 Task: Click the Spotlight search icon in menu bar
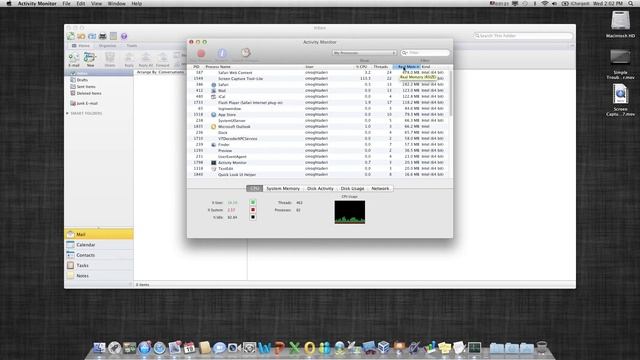(x=631, y=4)
